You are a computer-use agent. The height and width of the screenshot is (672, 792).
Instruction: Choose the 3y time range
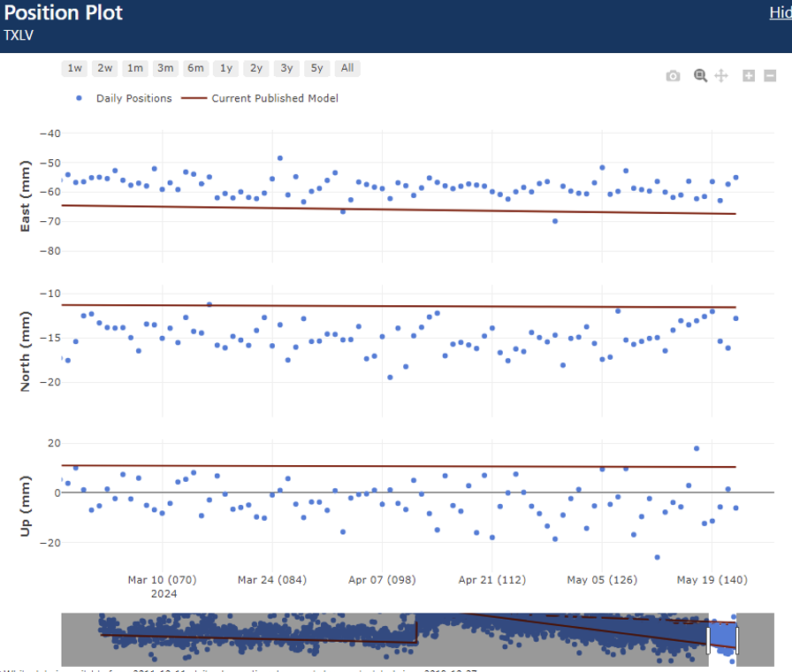coord(286,68)
